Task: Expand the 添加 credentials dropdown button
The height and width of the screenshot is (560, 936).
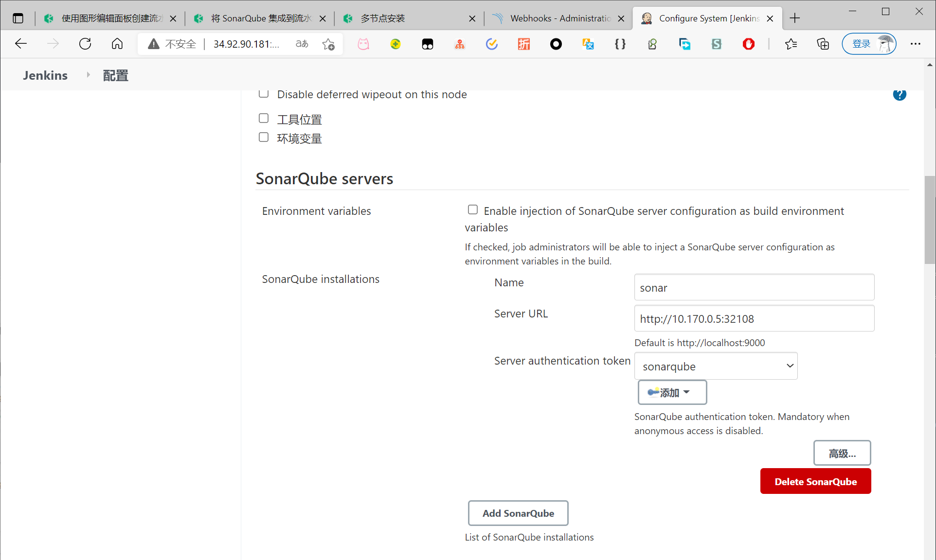Action: (672, 392)
